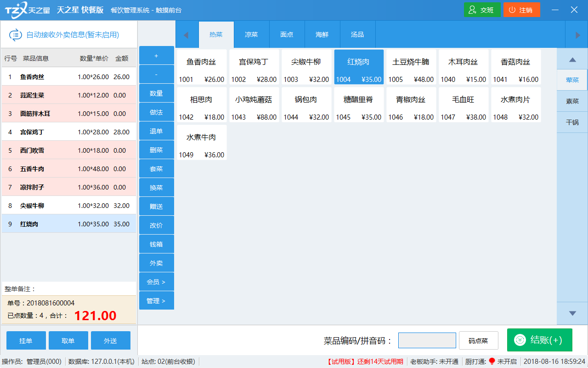Add dish 鱼香肉丝 1001 from menu grid
The height and width of the screenshot is (368, 588).
click(x=202, y=67)
